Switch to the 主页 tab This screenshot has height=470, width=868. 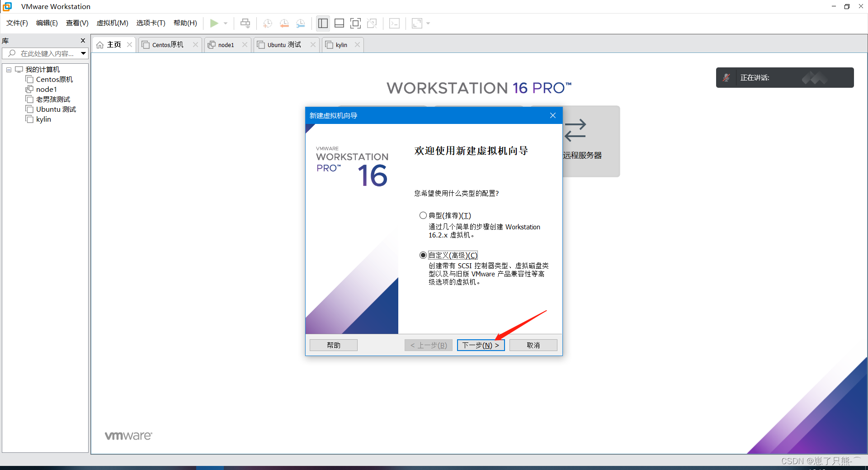114,45
